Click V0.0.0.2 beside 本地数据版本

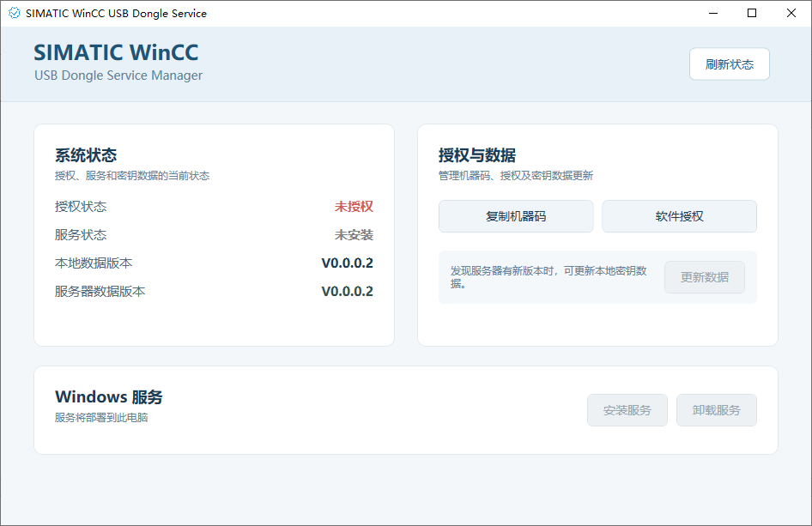[x=348, y=263]
